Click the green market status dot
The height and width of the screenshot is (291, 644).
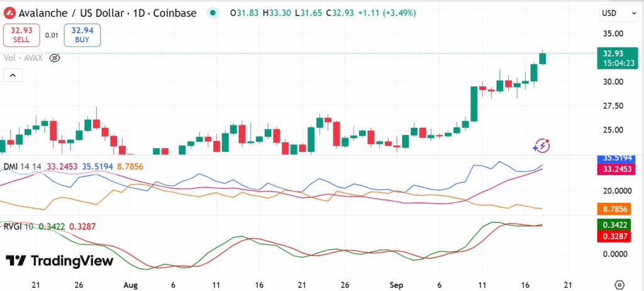(214, 13)
